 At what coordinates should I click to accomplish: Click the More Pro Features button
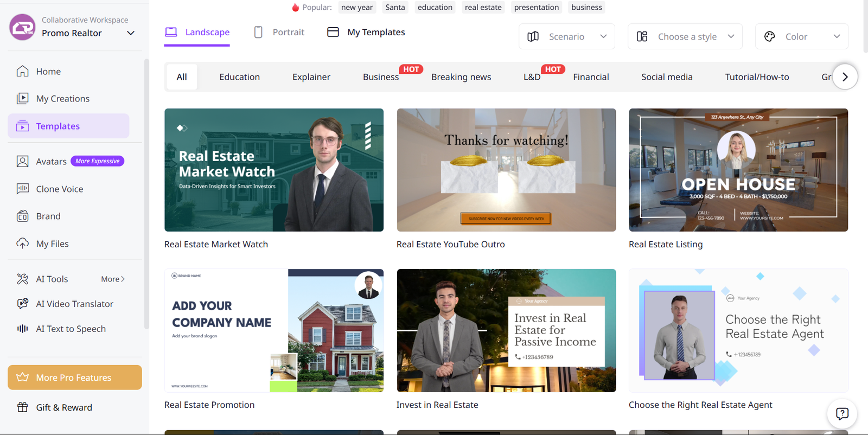click(x=75, y=378)
